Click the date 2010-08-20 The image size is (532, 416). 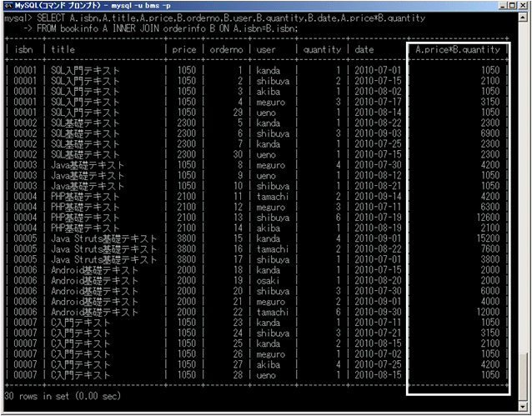tap(378, 280)
